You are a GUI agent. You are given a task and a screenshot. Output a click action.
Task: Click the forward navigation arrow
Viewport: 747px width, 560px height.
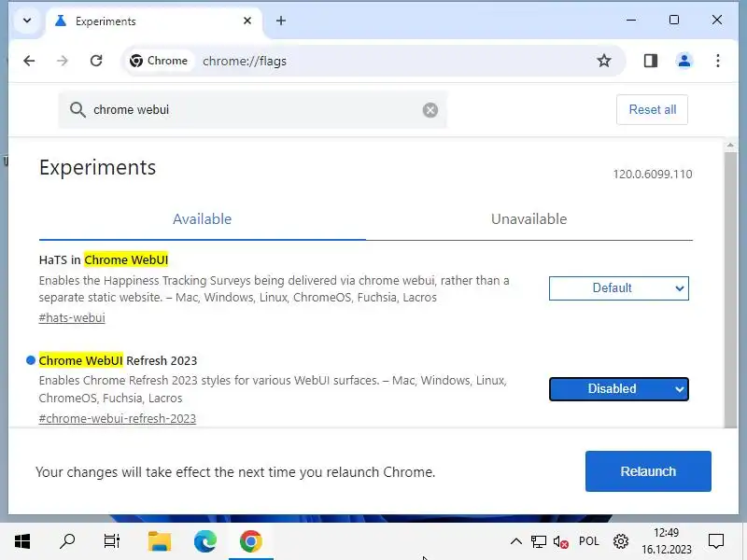click(63, 61)
